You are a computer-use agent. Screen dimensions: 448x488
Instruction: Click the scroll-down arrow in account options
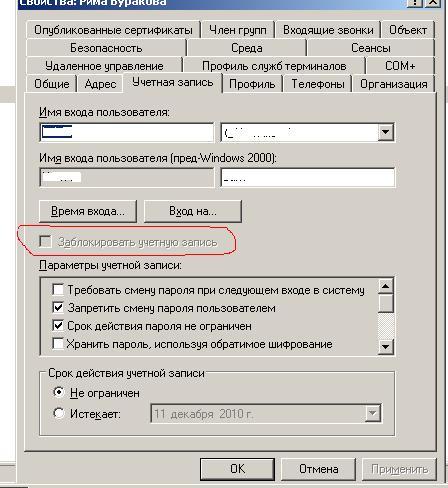[385, 347]
